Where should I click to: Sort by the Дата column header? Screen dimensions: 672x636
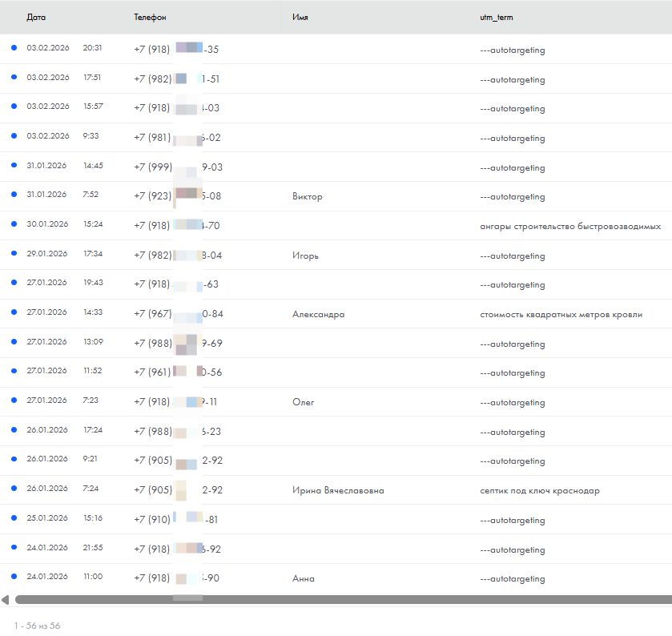pos(36,17)
